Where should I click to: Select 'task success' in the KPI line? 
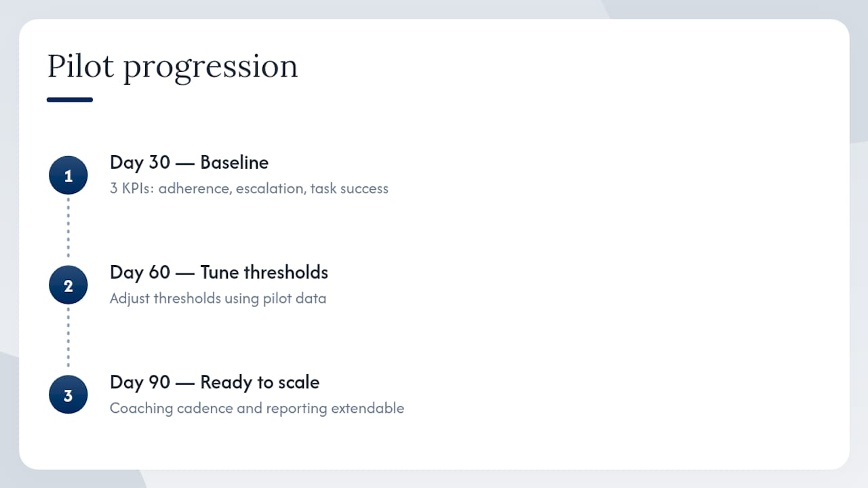pyautogui.click(x=349, y=188)
